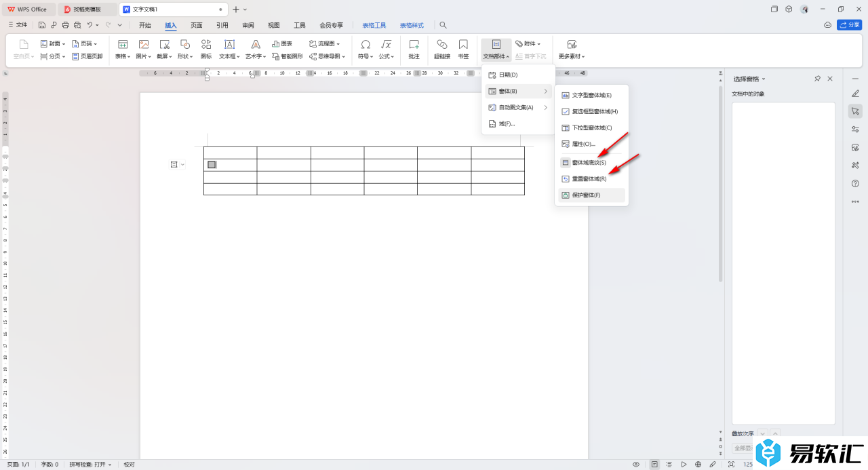Click the selection arrow icon in right sidebar
868x470 pixels.
click(855, 111)
